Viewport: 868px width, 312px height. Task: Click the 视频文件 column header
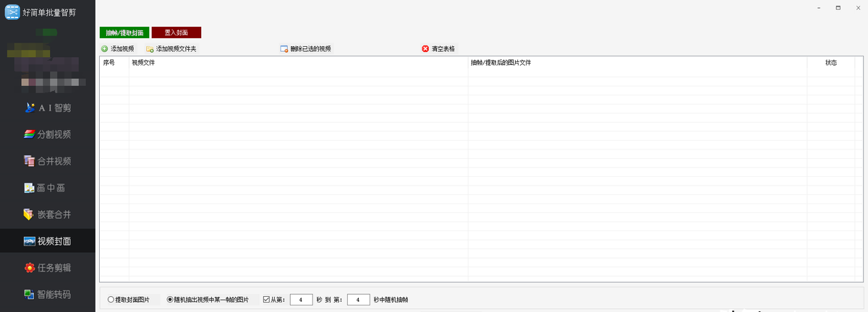(299, 63)
